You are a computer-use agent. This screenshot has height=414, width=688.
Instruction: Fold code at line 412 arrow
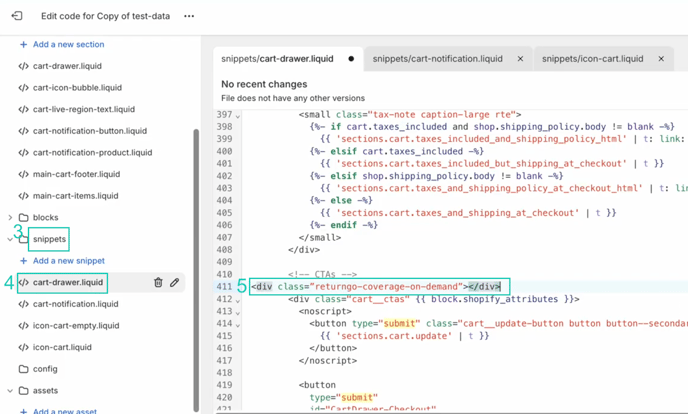(238, 300)
